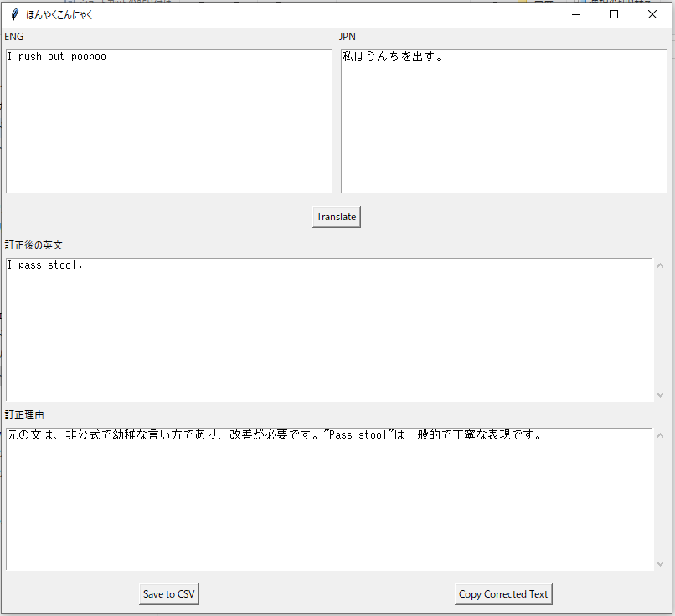Click up arrow of 訂正理由 scrollbar
The height and width of the screenshot is (616, 675).
click(x=661, y=435)
